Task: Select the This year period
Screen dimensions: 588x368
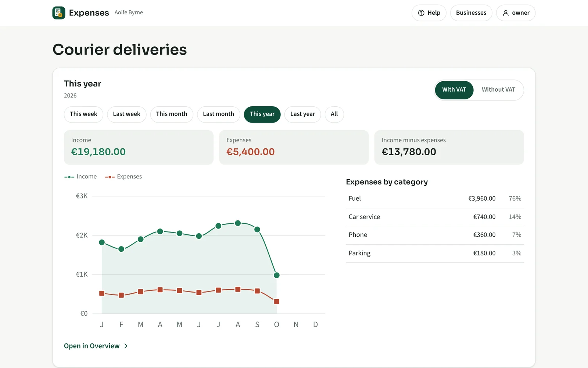Action: point(262,114)
